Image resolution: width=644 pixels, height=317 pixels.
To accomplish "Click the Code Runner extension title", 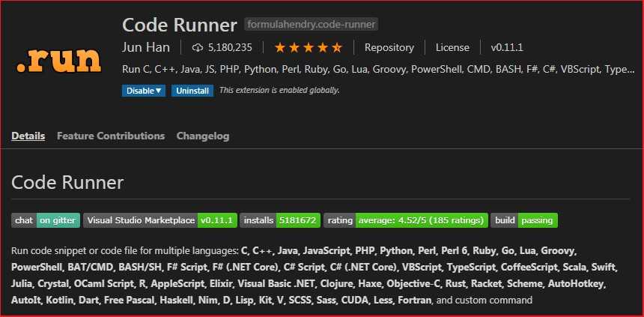I will tap(180, 25).
